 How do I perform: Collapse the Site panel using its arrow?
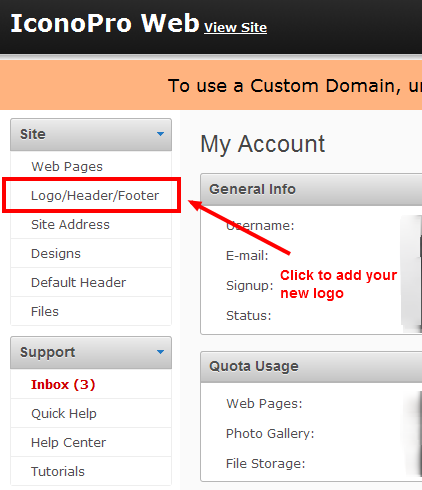160,134
